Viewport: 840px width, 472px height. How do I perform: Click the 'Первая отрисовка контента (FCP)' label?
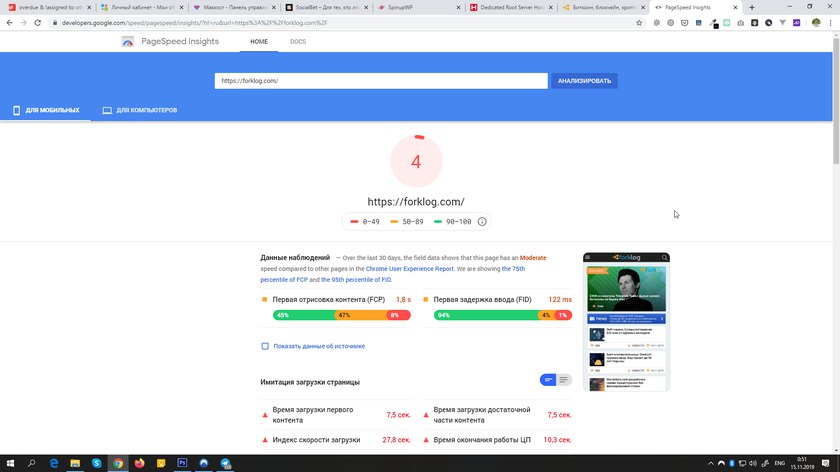click(x=328, y=299)
